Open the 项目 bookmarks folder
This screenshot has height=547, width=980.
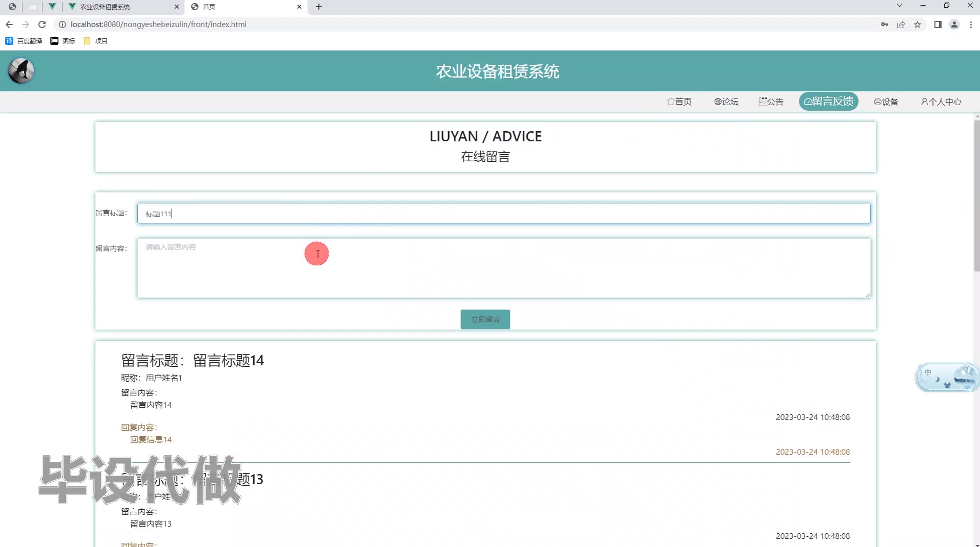[95, 41]
